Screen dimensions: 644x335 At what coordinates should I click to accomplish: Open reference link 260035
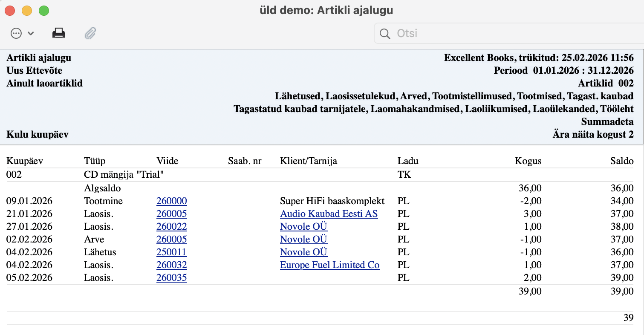coord(171,278)
